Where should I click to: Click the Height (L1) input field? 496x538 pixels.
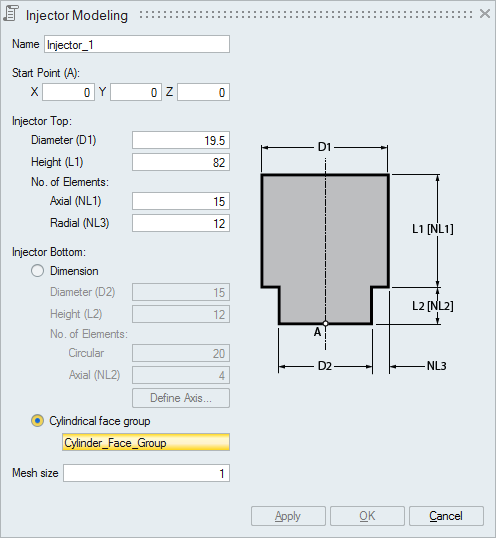click(181, 162)
